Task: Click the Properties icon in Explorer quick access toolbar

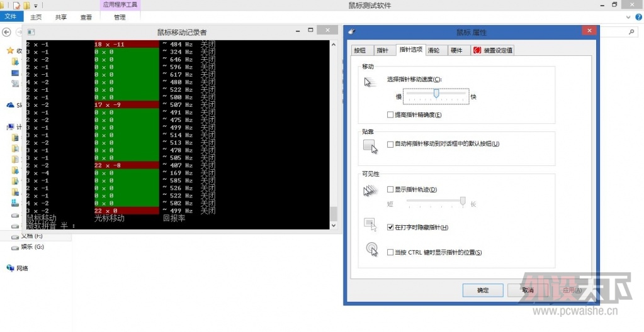Action: [x=17, y=5]
